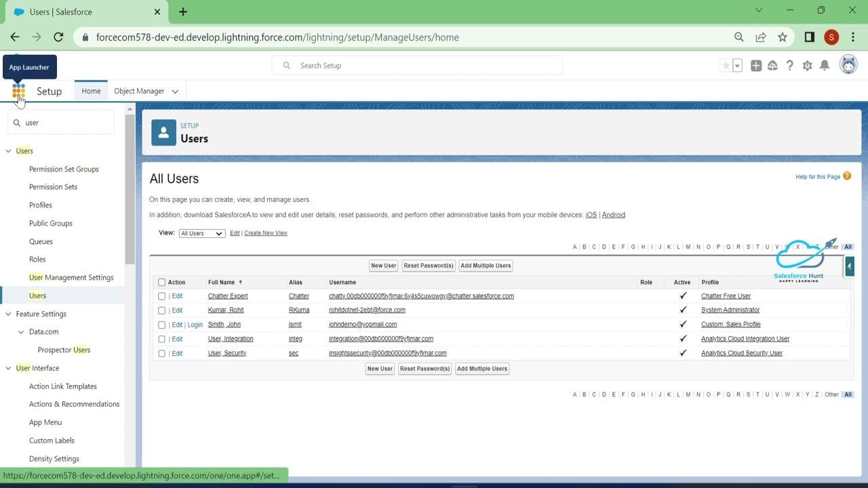Image resolution: width=868 pixels, height=488 pixels.
Task: Tick the select-all checkbox in Action header
Action: 161,283
